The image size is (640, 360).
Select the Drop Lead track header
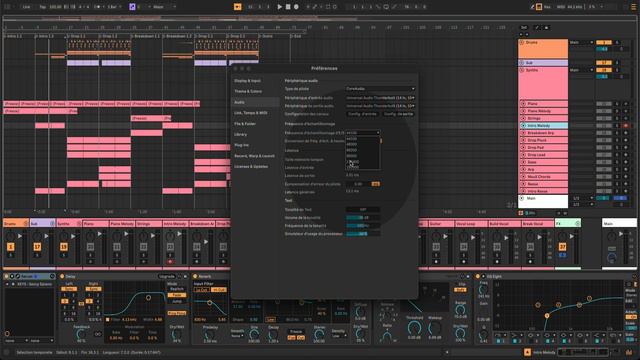[543, 155]
